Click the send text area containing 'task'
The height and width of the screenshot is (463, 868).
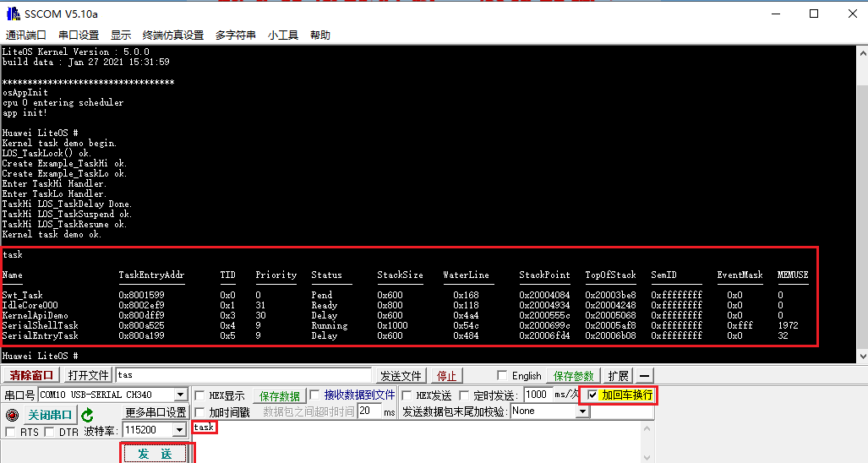pos(418,441)
